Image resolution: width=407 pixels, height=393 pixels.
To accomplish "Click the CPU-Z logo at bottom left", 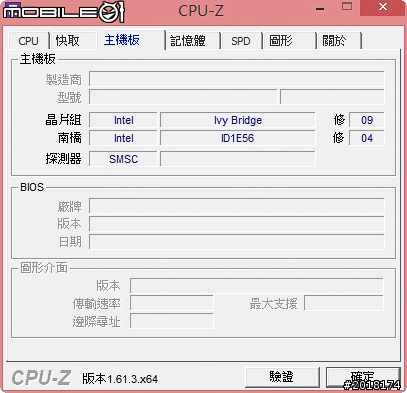I will [41, 378].
